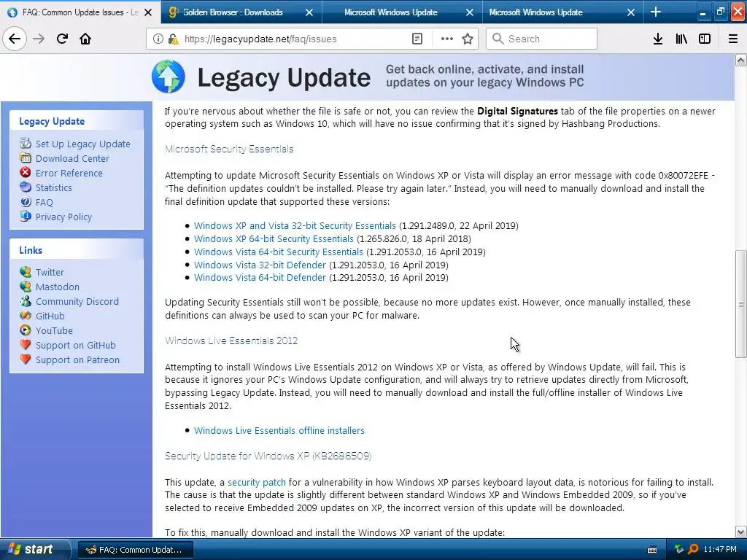747x560 pixels.
Task: Click the Support on Patreon heart icon
Action: pyautogui.click(x=26, y=359)
